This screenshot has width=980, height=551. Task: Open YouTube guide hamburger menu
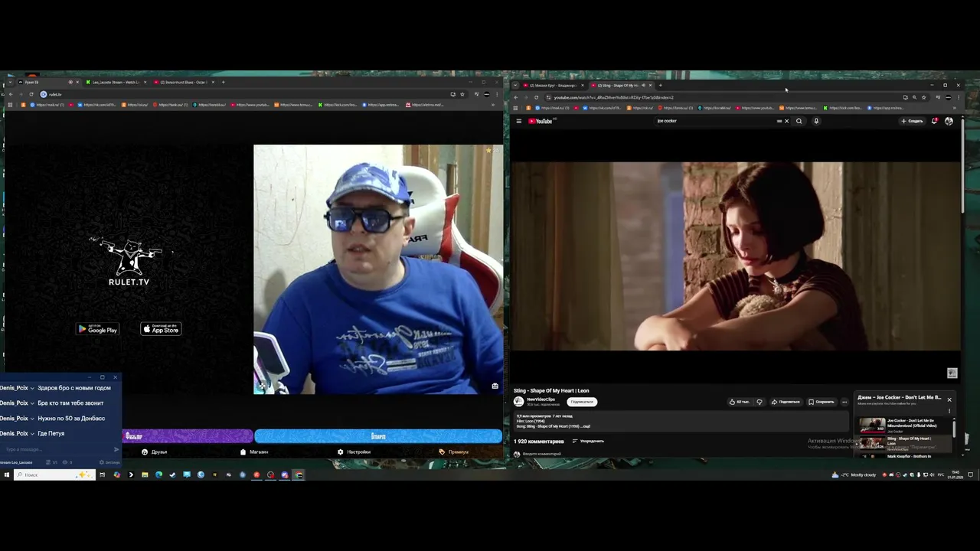(x=518, y=121)
